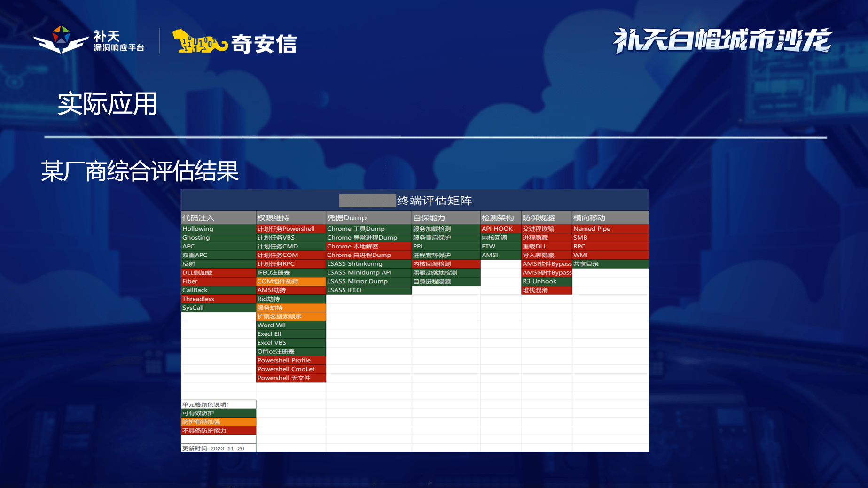Screen dimensions: 868x488
Task: Click the Threadless cell
Action: click(x=219, y=299)
